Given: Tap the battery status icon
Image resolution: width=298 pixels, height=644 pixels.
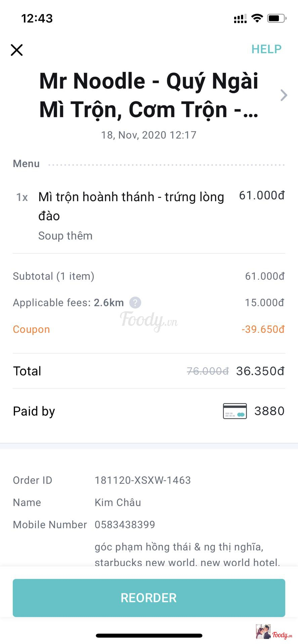Looking at the screenshot, I should click(276, 18).
